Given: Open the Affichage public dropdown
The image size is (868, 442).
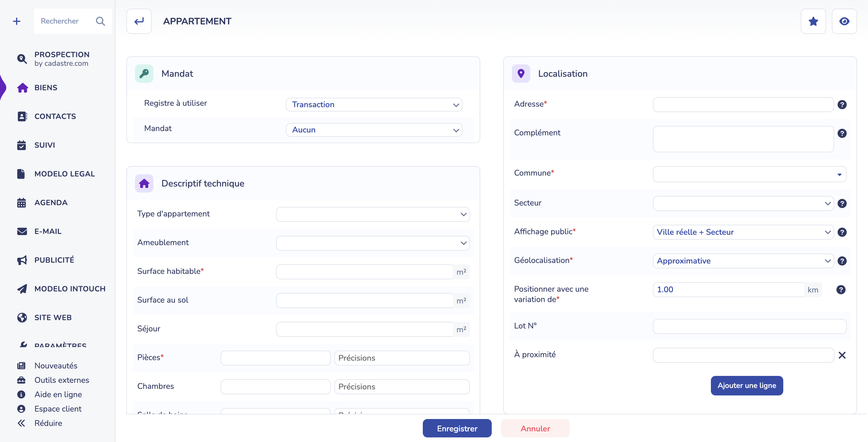Looking at the screenshot, I should click(x=743, y=232).
